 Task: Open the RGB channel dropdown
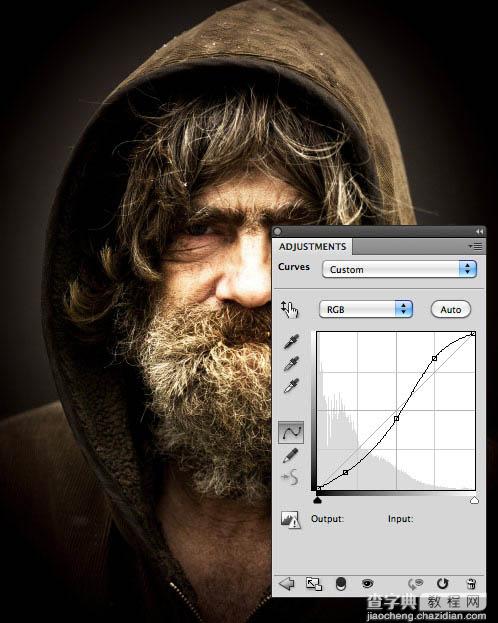(366, 309)
